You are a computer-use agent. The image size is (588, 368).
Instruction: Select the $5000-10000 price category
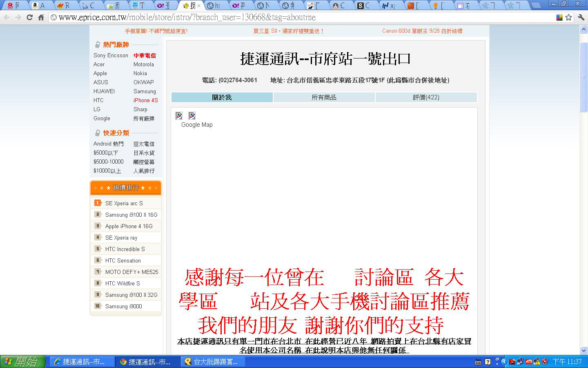click(x=108, y=162)
